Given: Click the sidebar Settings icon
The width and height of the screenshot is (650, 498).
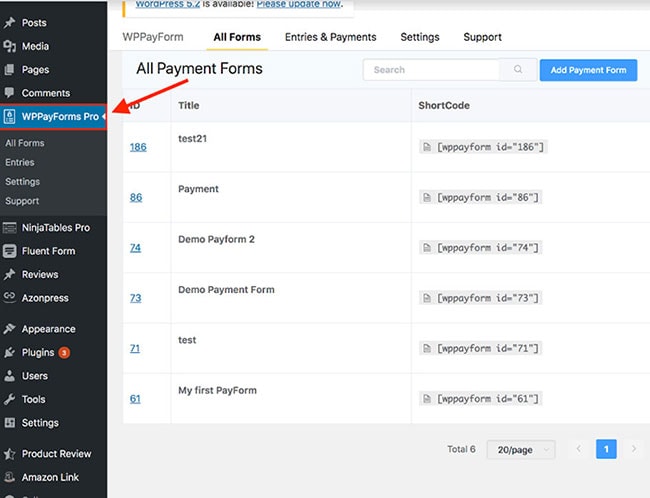Looking at the screenshot, I should [9, 423].
